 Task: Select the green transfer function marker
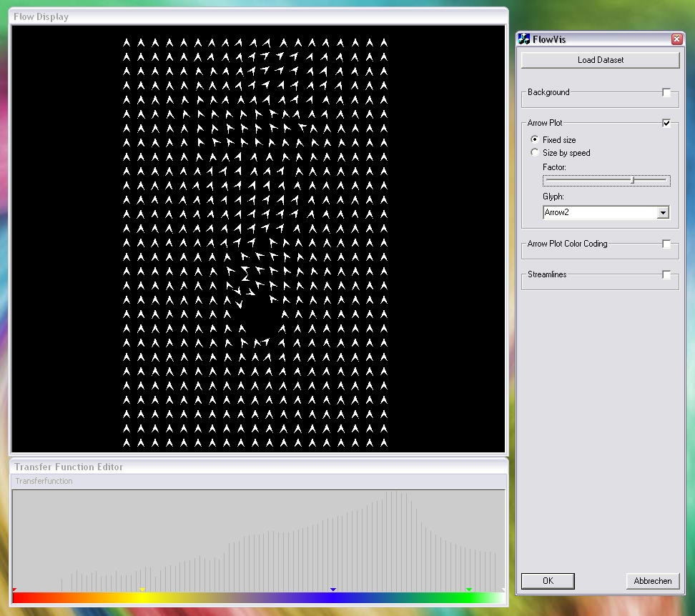pyautogui.click(x=469, y=590)
